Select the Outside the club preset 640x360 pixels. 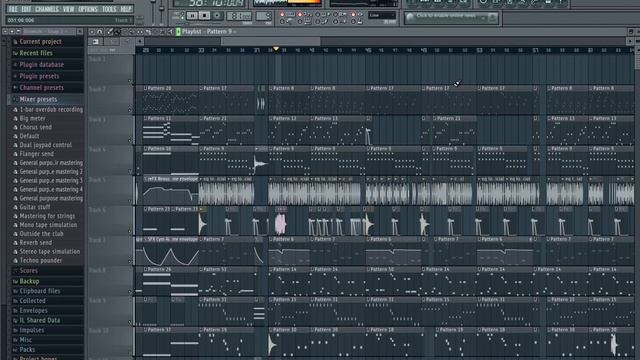[x=41, y=234]
